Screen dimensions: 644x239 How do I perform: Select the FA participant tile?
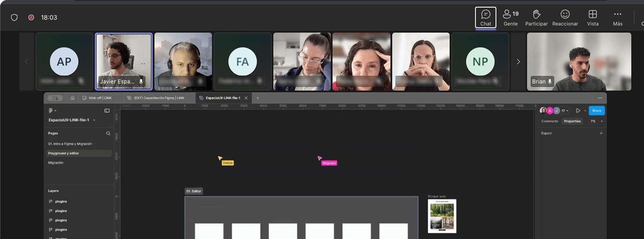pos(242,61)
